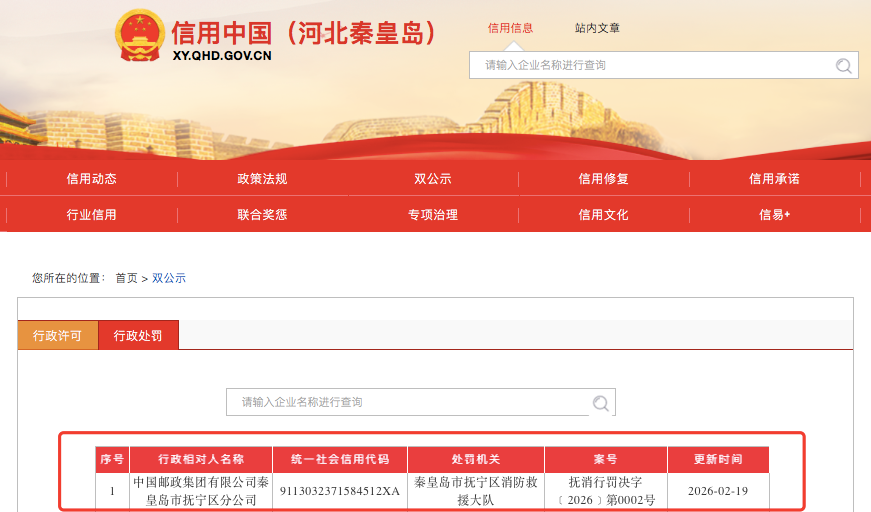Image resolution: width=871 pixels, height=512 pixels.
Task: Switch to the 行政许可 tab
Action: pos(58,335)
